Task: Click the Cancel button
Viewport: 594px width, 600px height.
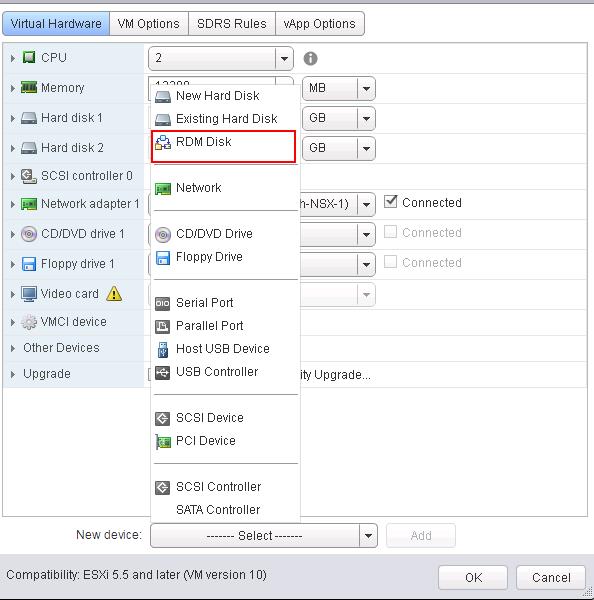Action: click(551, 577)
